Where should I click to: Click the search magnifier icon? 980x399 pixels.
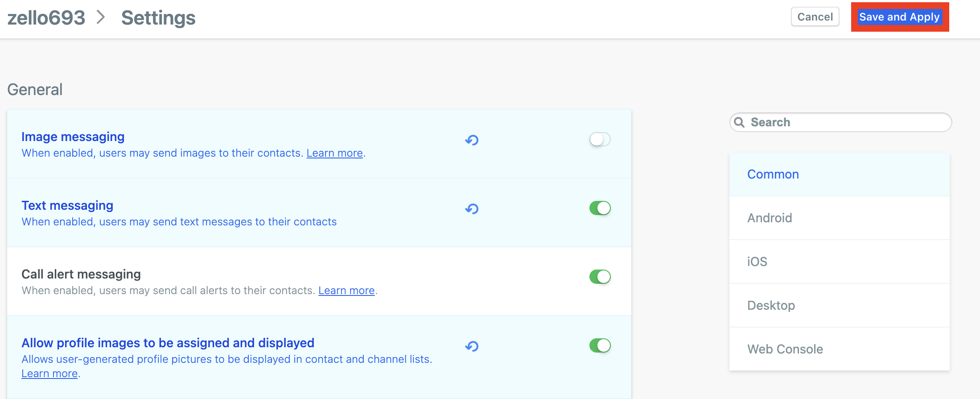tap(739, 122)
